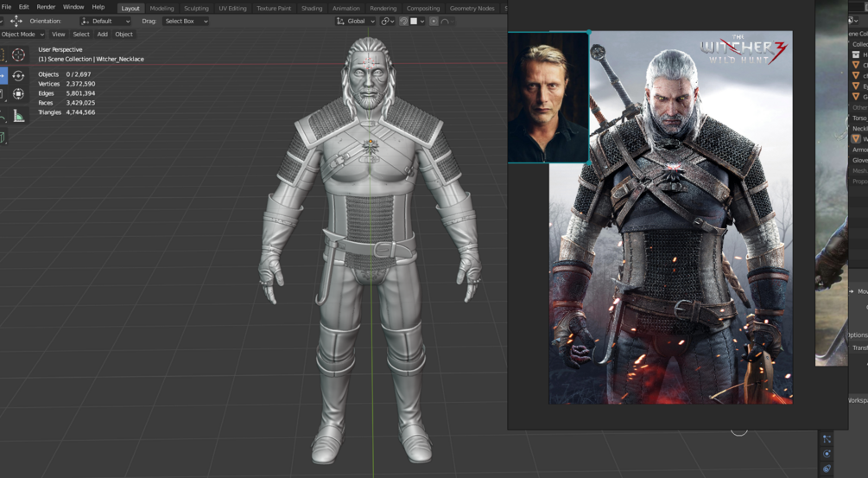Open the Global transform orientation dropdown
The width and height of the screenshot is (868, 478).
(x=355, y=21)
